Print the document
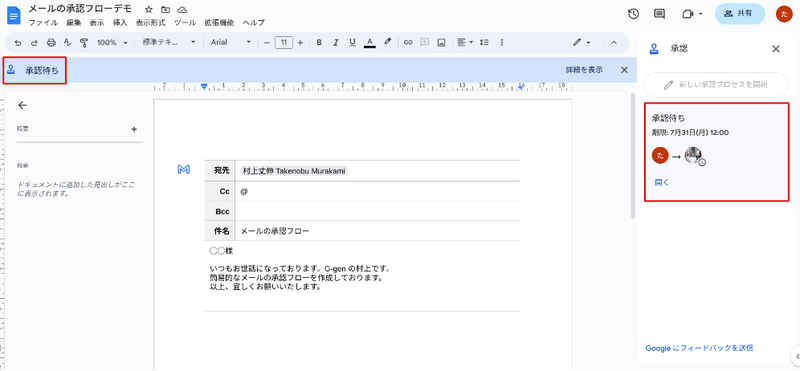 [51, 42]
